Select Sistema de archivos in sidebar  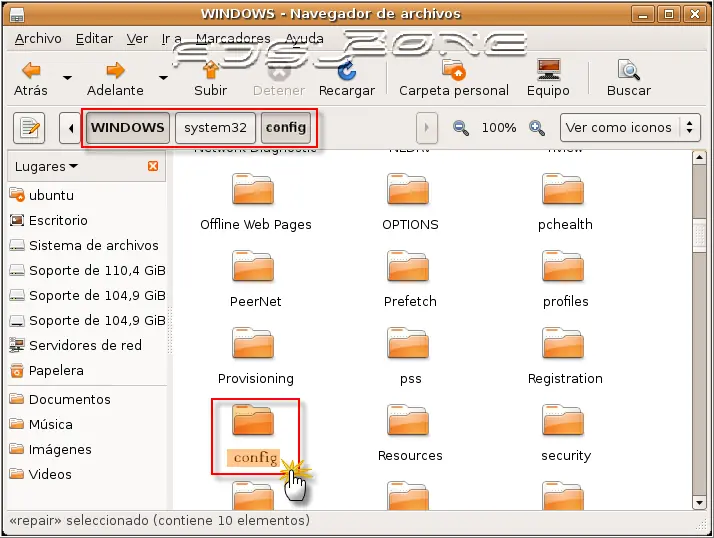pos(87,246)
